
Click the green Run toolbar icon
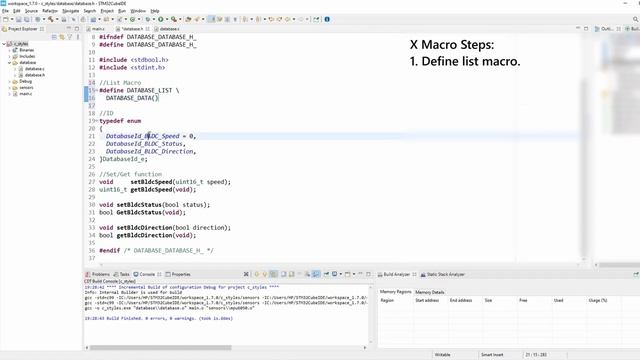[161, 19]
